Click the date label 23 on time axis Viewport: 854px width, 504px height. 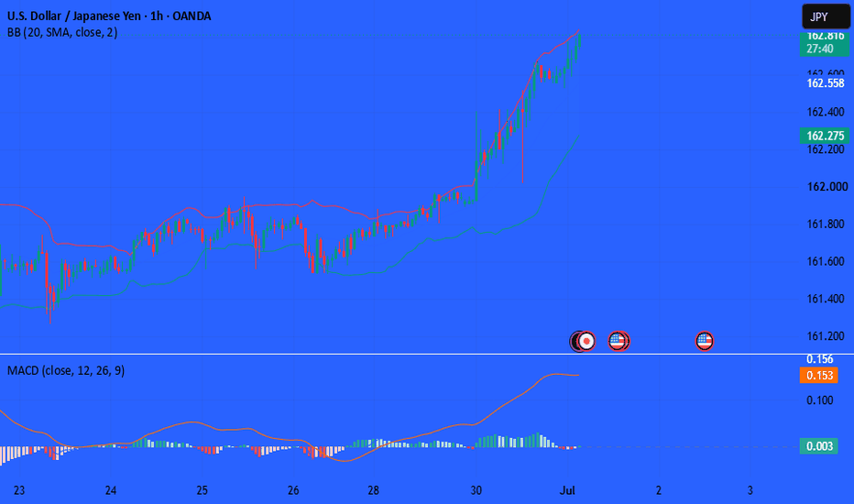[x=19, y=490]
